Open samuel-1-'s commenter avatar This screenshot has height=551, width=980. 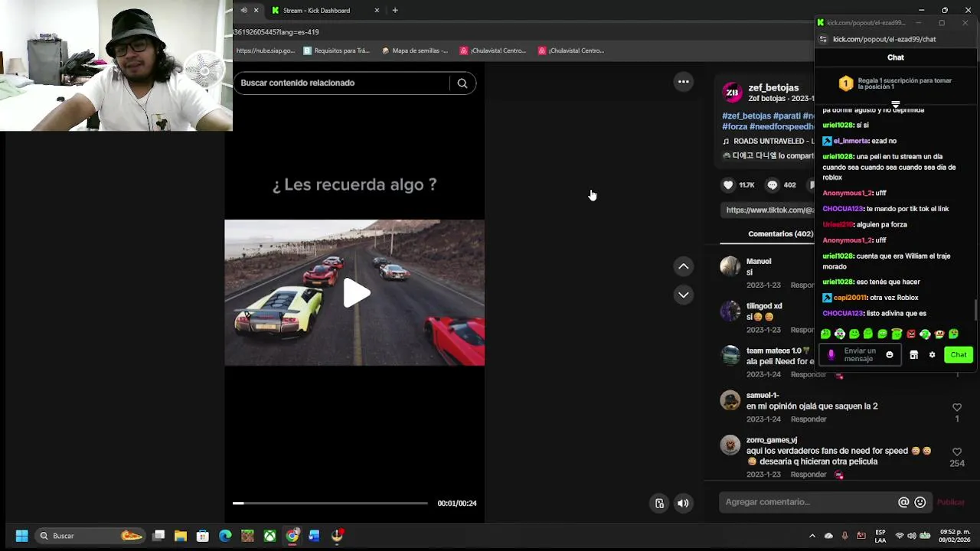[730, 400]
